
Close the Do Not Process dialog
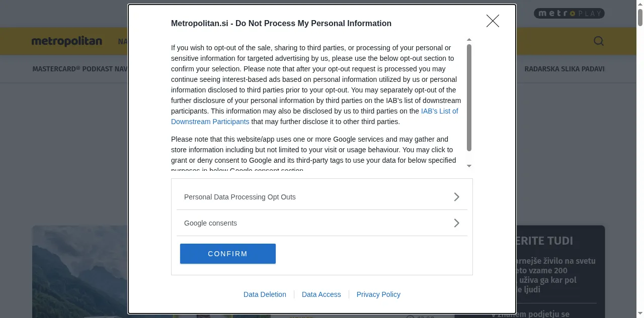(493, 21)
